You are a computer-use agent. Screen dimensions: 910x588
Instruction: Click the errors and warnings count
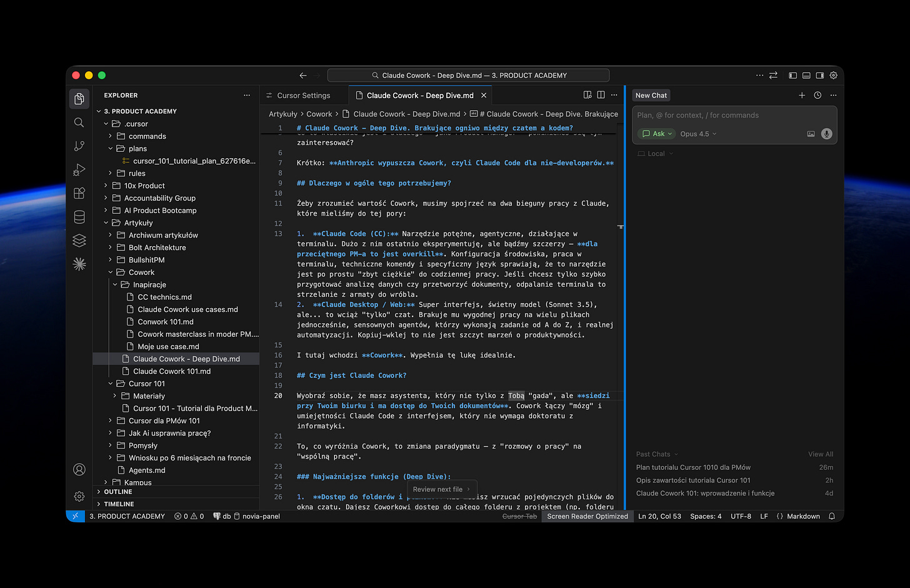click(x=189, y=516)
